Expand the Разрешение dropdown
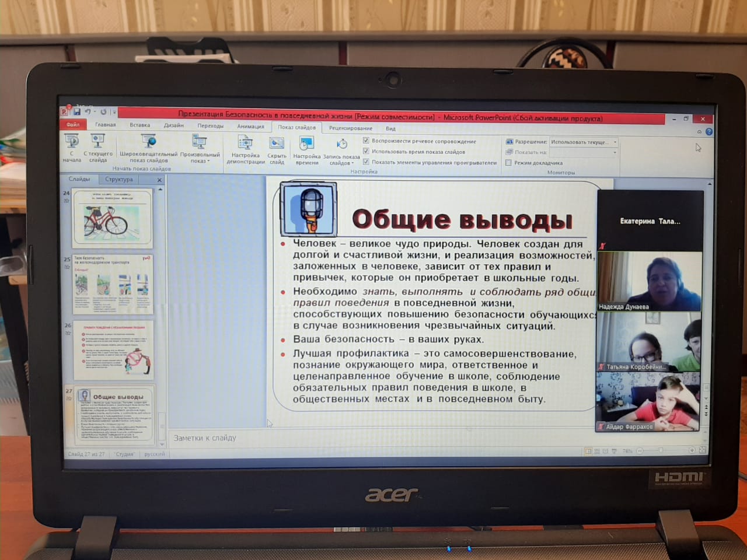This screenshot has height=560, width=747. [x=615, y=142]
